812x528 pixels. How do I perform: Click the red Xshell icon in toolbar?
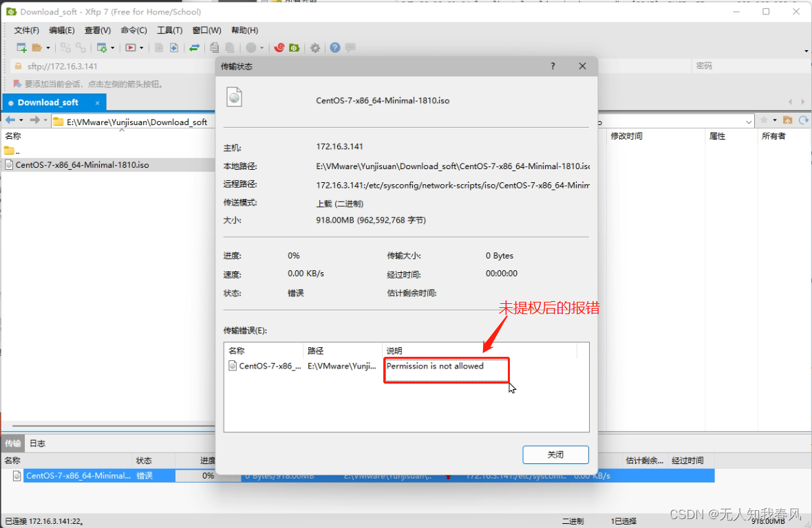pos(279,47)
